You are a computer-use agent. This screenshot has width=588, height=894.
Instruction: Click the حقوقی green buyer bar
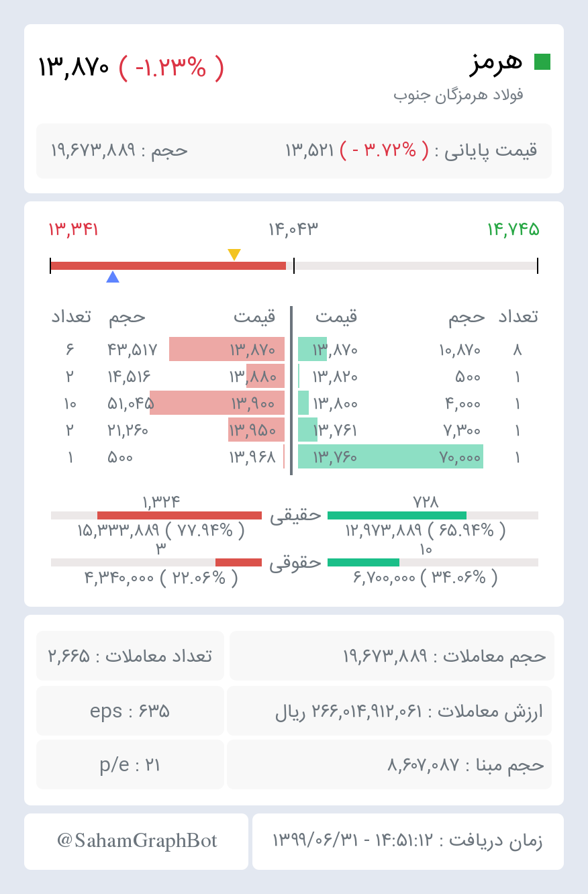pyautogui.click(x=363, y=562)
